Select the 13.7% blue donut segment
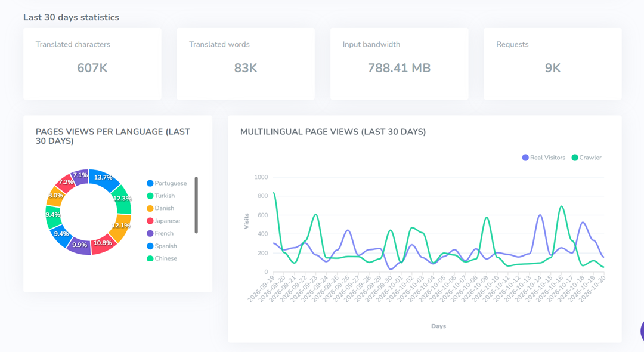This screenshot has height=352, width=644. pos(104,179)
